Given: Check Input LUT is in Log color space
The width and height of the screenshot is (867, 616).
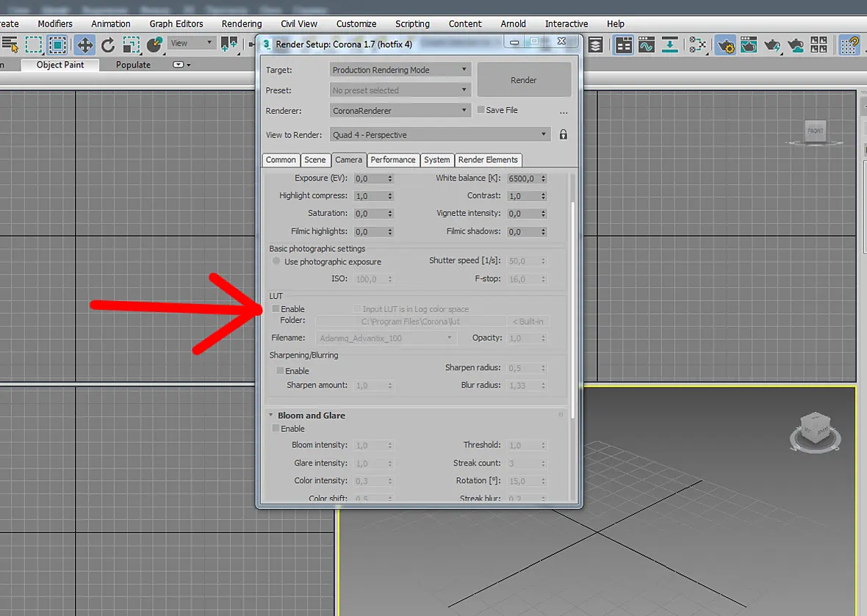Looking at the screenshot, I should click(357, 309).
